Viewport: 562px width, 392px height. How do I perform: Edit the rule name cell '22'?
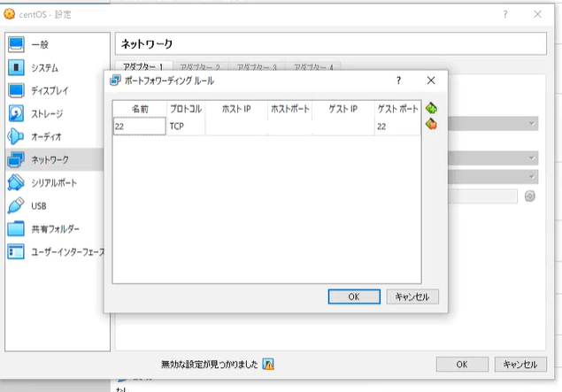click(140, 127)
